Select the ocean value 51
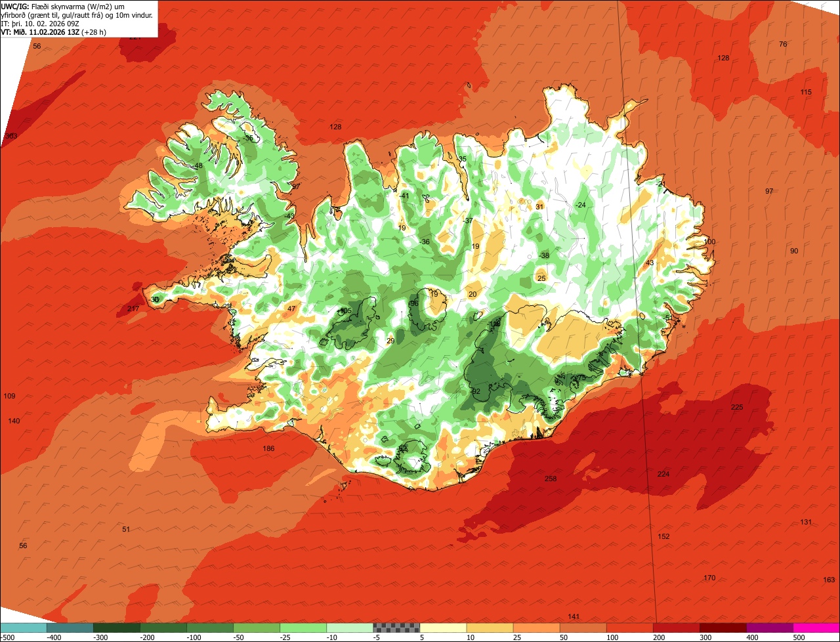This screenshot has height=642, width=840. click(126, 530)
